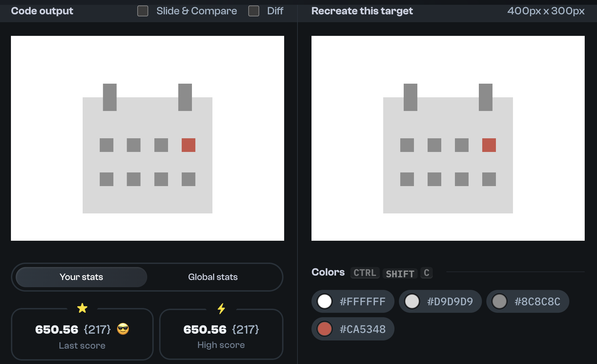
Task: Click the Code output preview image
Action: [148, 138]
